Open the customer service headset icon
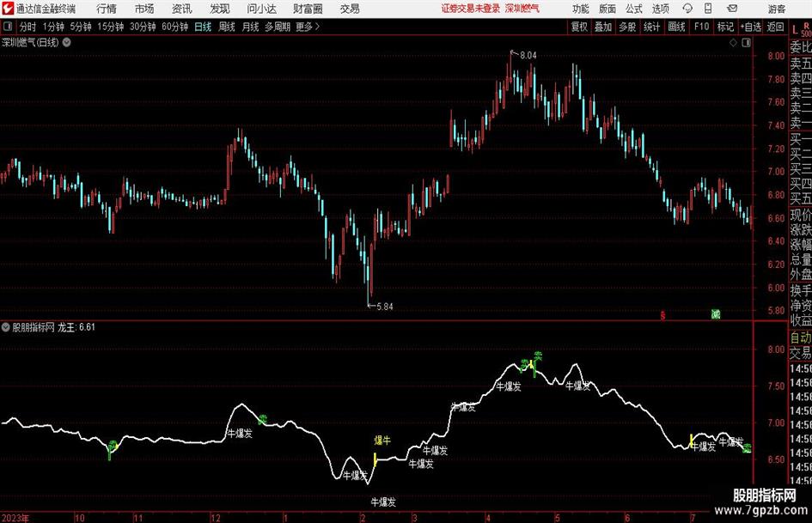812x523 pixels. coord(687,9)
